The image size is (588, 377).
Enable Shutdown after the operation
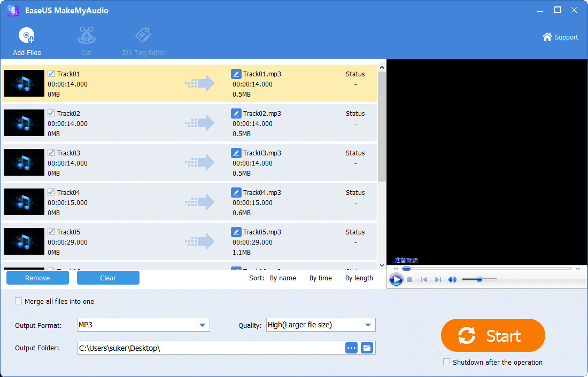tap(447, 362)
